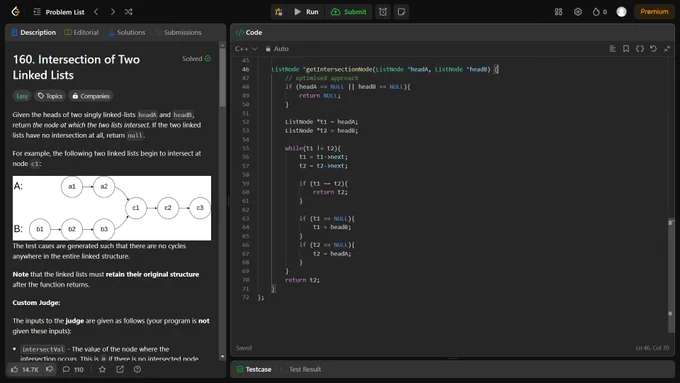Image resolution: width=680 pixels, height=383 pixels.
Task: Open the layout grid icon
Action: pos(559,12)
